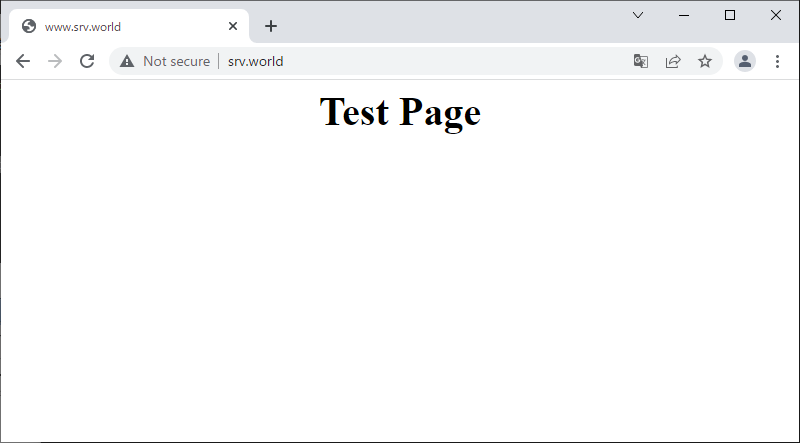Maximize the browser window
Image resolution: width=800 pixels, height=443 pixels.
pyautogui.click(x=730, y=15)
